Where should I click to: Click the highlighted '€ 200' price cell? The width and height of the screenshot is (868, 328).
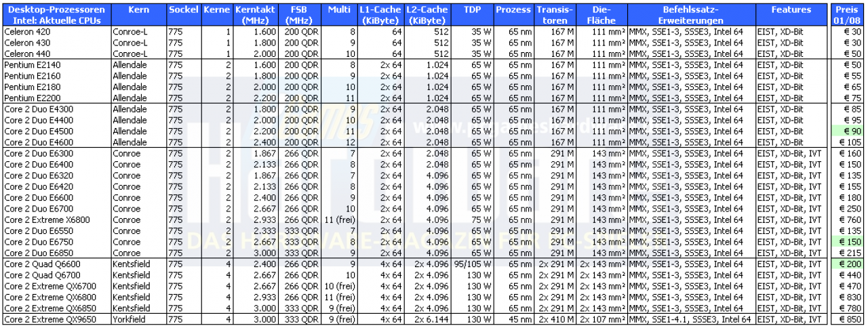(x=848, y=264)
